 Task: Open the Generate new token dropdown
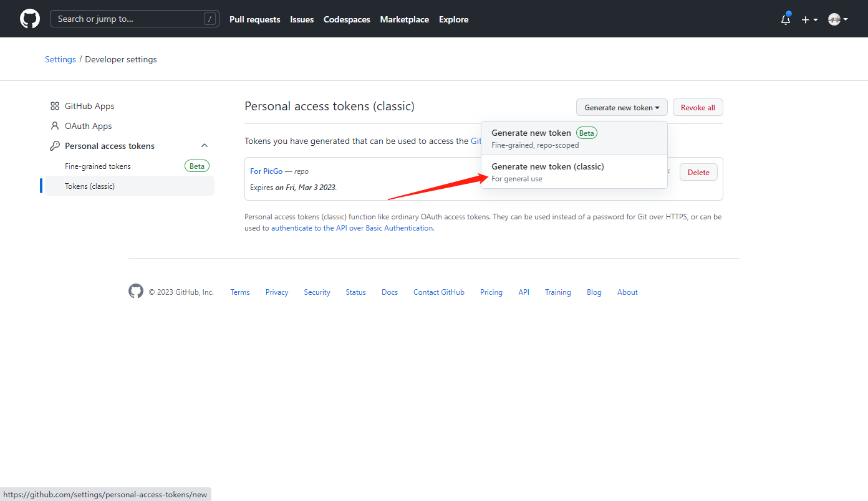[x=622, y=107]
